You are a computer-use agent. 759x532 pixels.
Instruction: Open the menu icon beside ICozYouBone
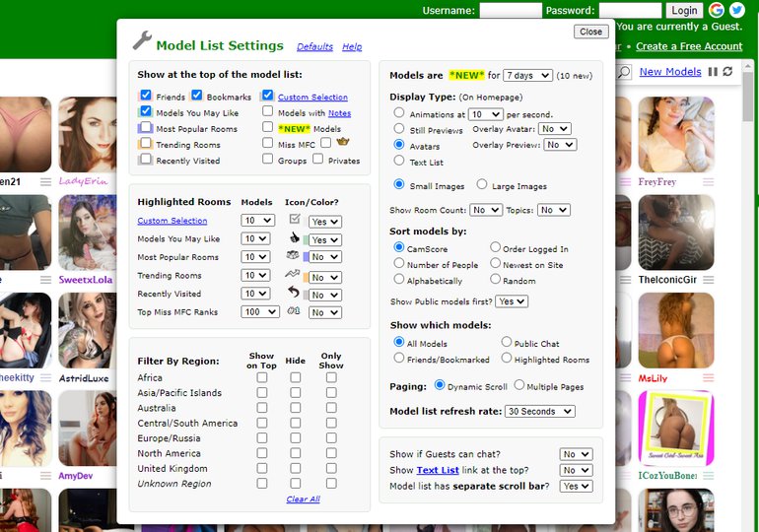click(708, 476)
